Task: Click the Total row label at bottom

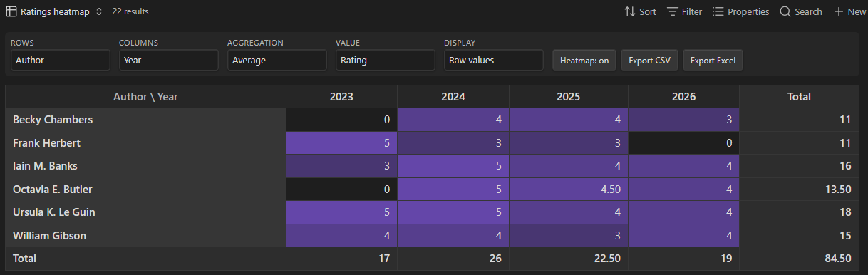Action: pos(146,259)
